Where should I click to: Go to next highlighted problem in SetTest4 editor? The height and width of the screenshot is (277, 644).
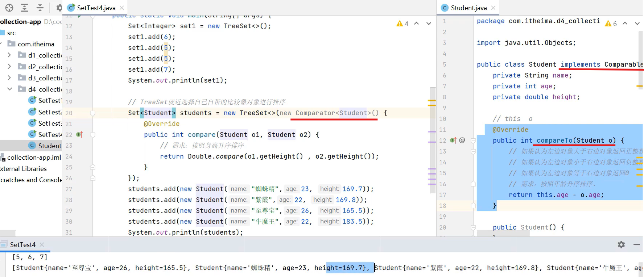[x=429, y=24]
